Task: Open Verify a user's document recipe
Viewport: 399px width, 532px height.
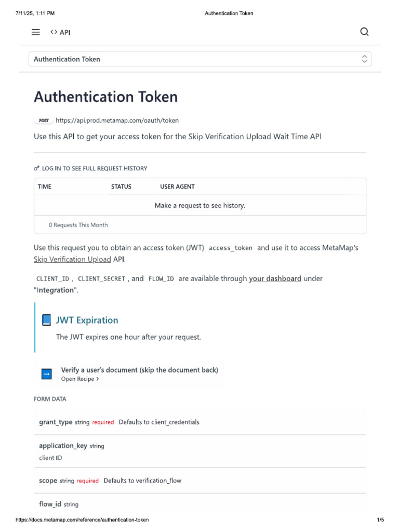Action: [x=139, y=370]
